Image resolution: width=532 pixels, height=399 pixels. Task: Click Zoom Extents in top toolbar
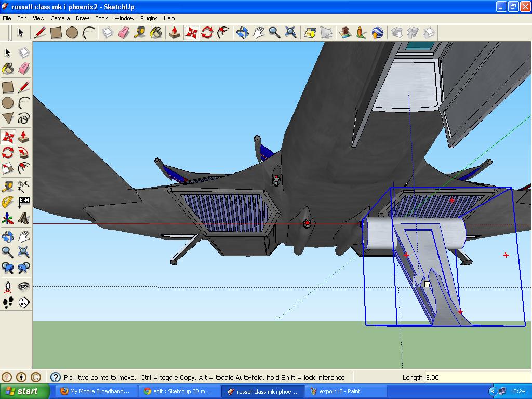tap(290, 33)
